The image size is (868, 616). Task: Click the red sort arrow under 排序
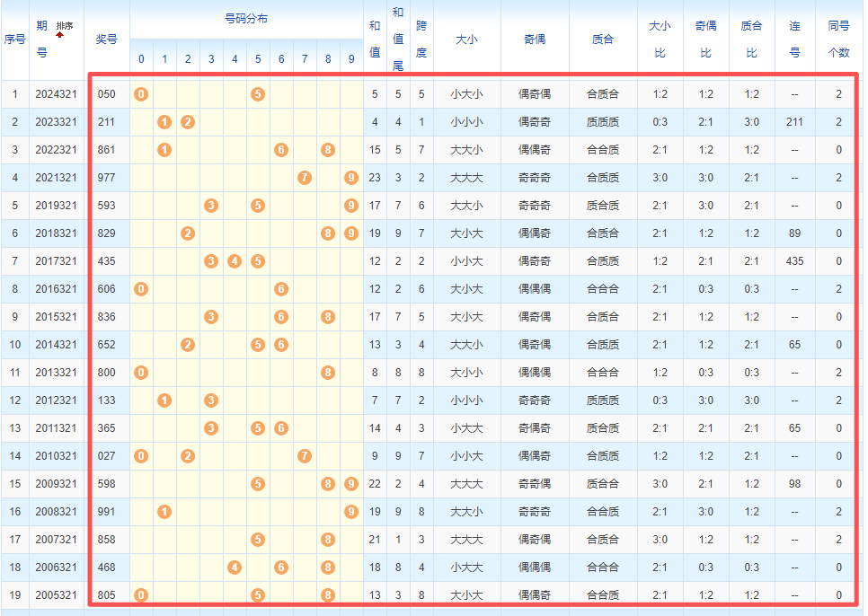coord(60,35)
